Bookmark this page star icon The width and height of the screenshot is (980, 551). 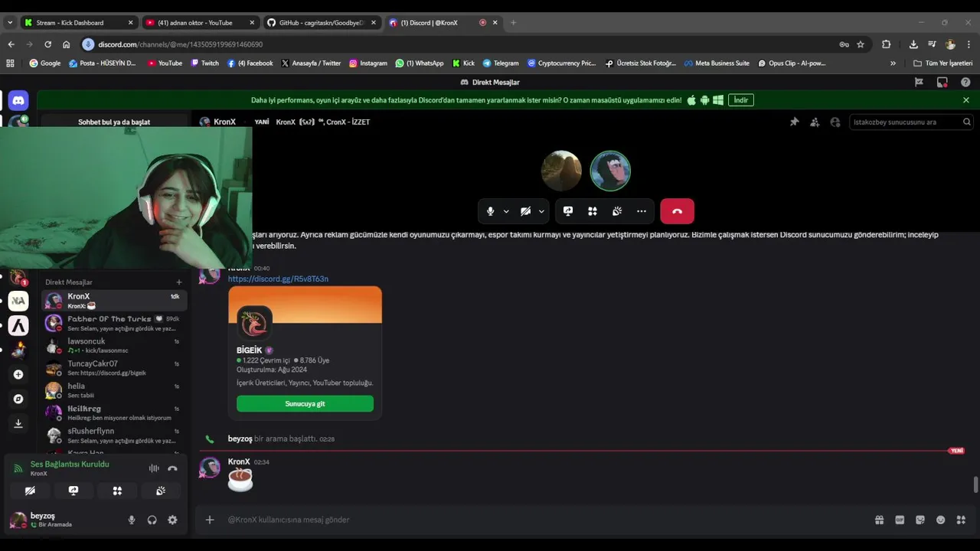click(861, 44)
